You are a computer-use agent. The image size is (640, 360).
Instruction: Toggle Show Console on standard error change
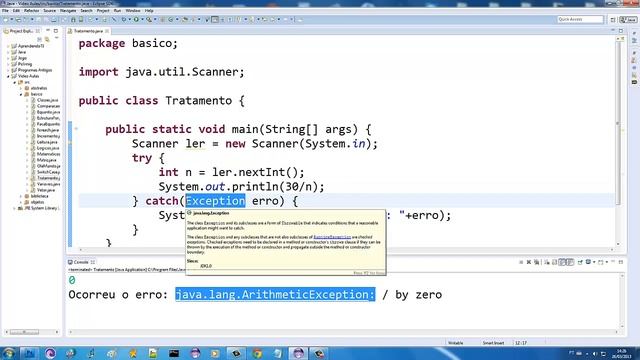[570, 262]
